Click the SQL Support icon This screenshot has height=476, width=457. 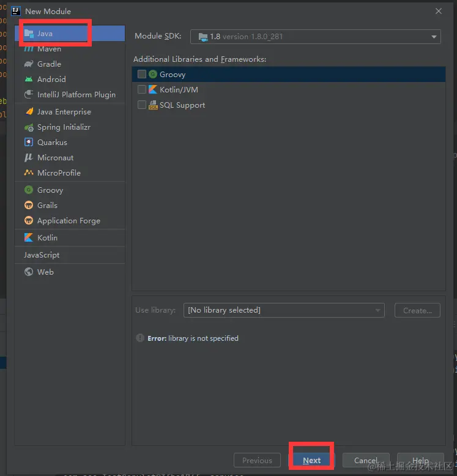click(x=153, y=105)
